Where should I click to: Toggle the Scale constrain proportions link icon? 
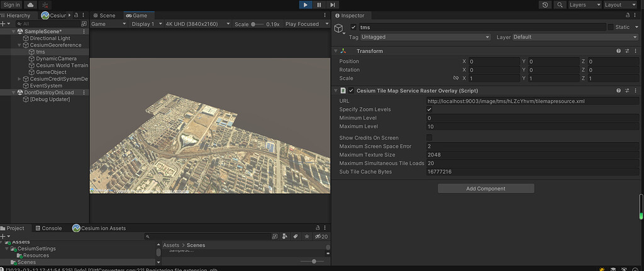[455, 79]
